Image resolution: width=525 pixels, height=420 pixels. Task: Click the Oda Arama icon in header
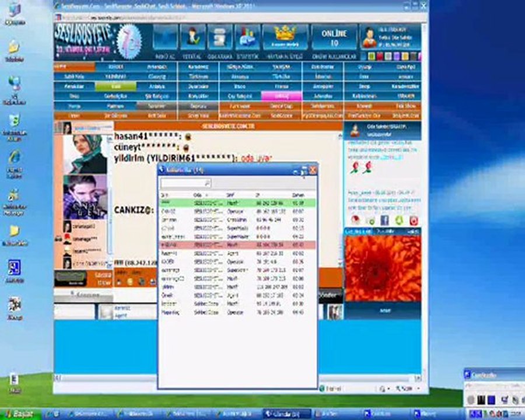pyautogui.click(x=220, y=37)
